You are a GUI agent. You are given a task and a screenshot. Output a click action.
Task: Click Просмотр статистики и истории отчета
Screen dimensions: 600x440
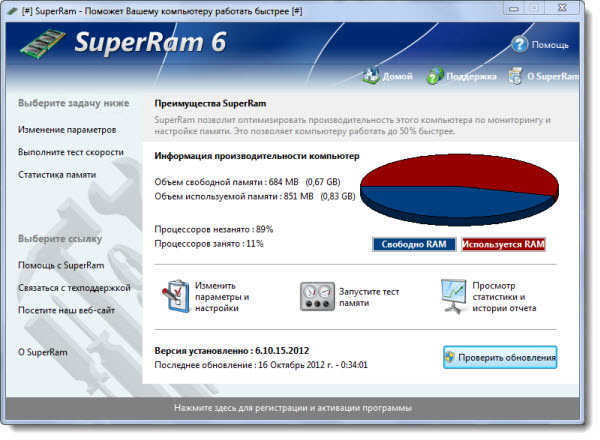(x=504, y=297)
